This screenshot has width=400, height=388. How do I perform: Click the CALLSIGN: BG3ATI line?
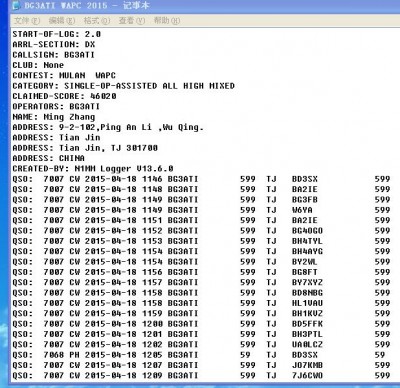[54, 55]
